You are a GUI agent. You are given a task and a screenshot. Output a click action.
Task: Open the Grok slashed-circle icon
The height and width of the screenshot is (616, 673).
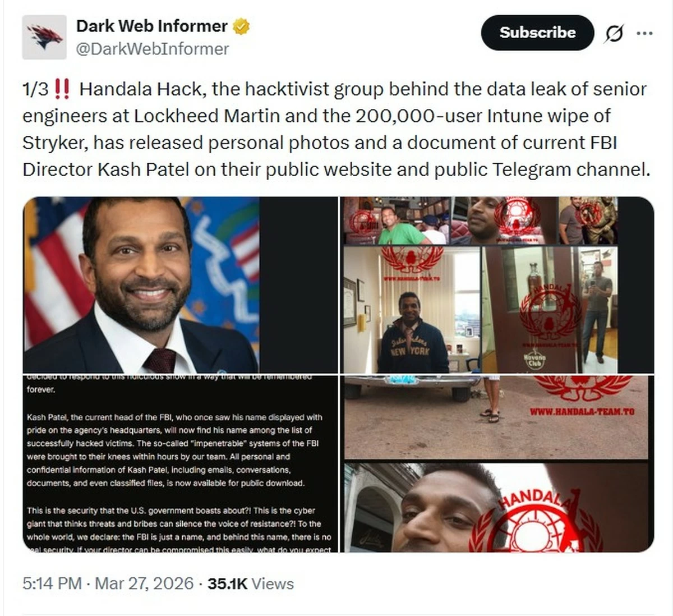coord(614,34)
